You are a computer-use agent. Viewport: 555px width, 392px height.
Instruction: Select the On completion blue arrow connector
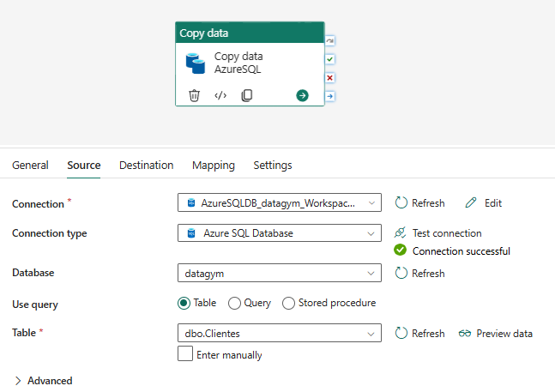(x=330, y=96)
